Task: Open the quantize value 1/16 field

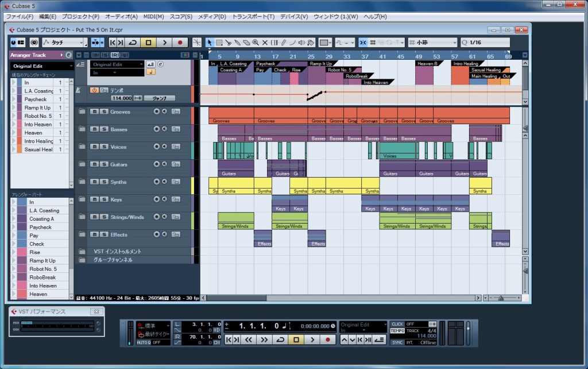Action: (x=485, y=43)
